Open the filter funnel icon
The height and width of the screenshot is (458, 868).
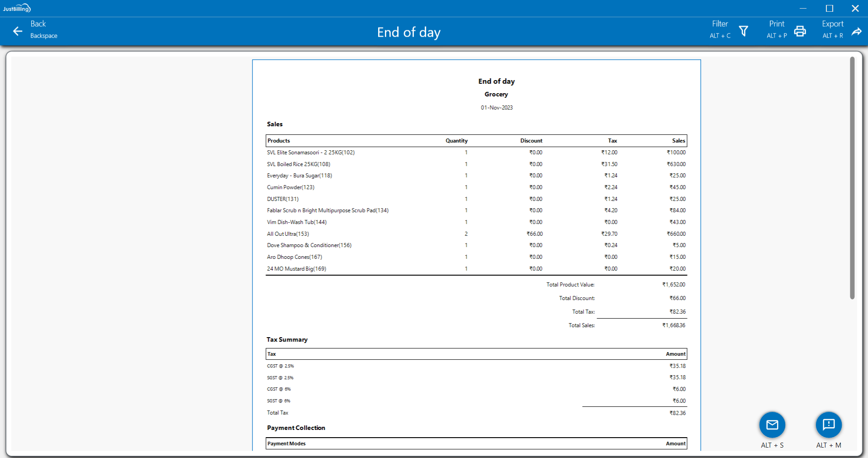point(744,31)
